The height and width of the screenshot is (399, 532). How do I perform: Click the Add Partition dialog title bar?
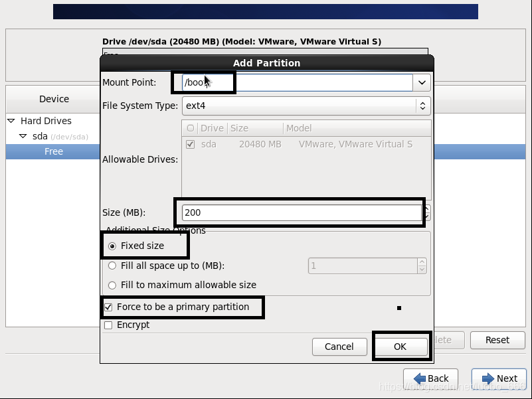click(x=267, y=63)
